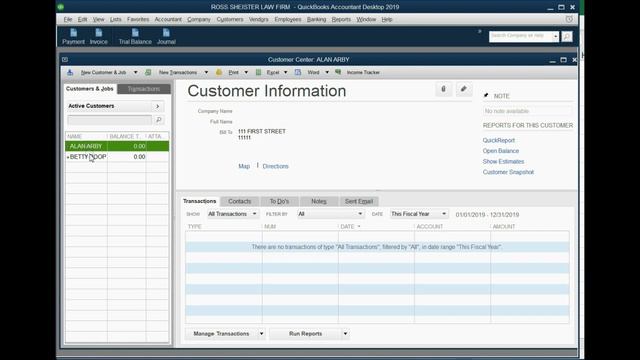Click the QuickBooks logo icon in title bar
The image size is (640, 360).
(x=61, y=7)
